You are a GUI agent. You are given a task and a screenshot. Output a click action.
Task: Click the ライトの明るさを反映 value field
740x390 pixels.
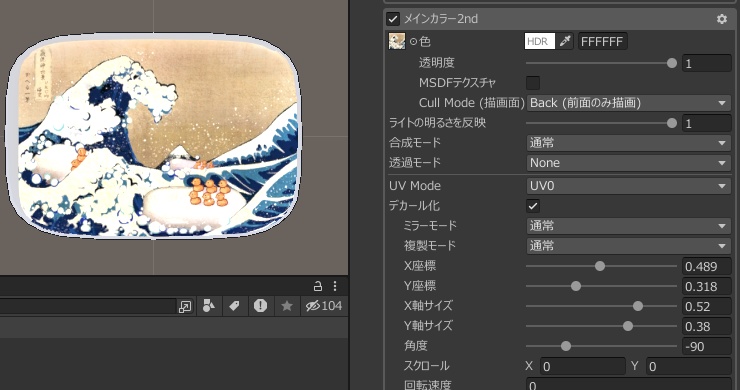click(x=707, y=123)
